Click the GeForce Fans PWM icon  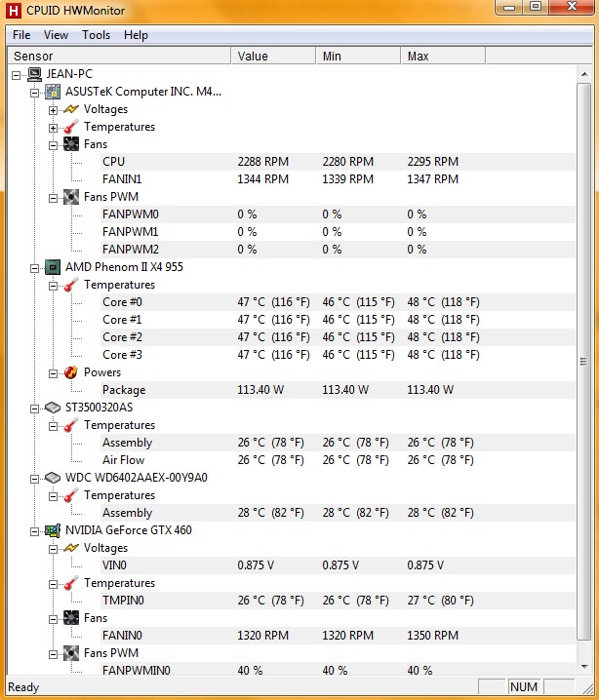click(71, 653)
